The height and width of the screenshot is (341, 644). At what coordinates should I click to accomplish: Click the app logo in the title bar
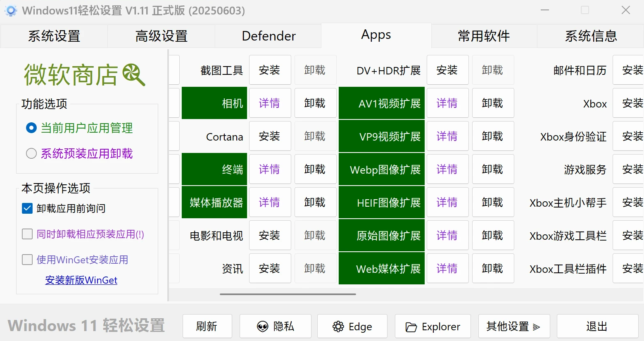pos(11,11)
